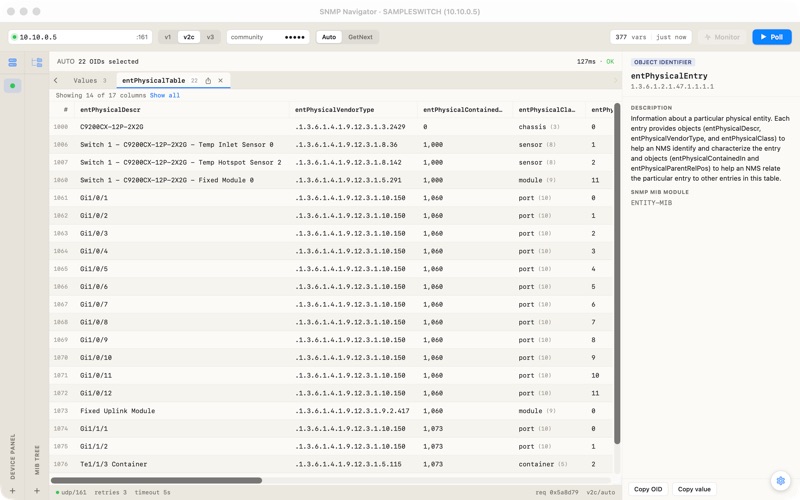This screenshot has width=800, height=500.
Task: Click the entPhysicalEntry OID 1.3.6.1.2.1.47.1.1.1.1
Action: coord(672,87)
